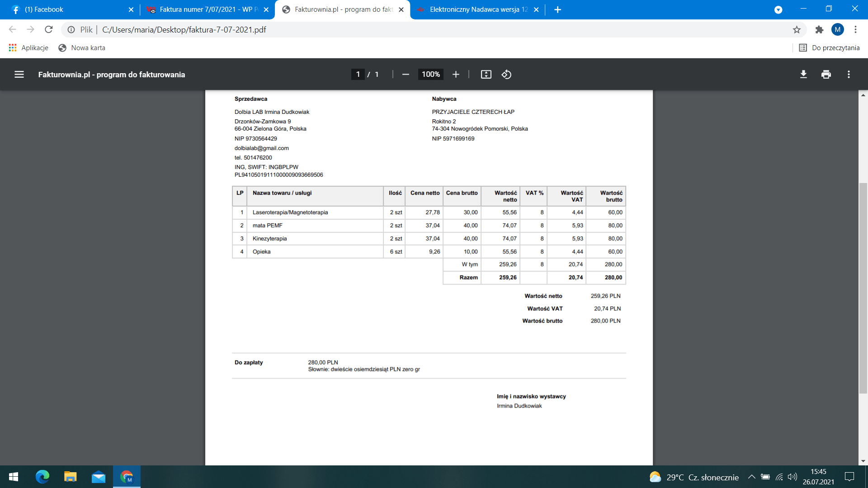Close the Faktura numer tab
868x488 pixels.
coord(266,9)
